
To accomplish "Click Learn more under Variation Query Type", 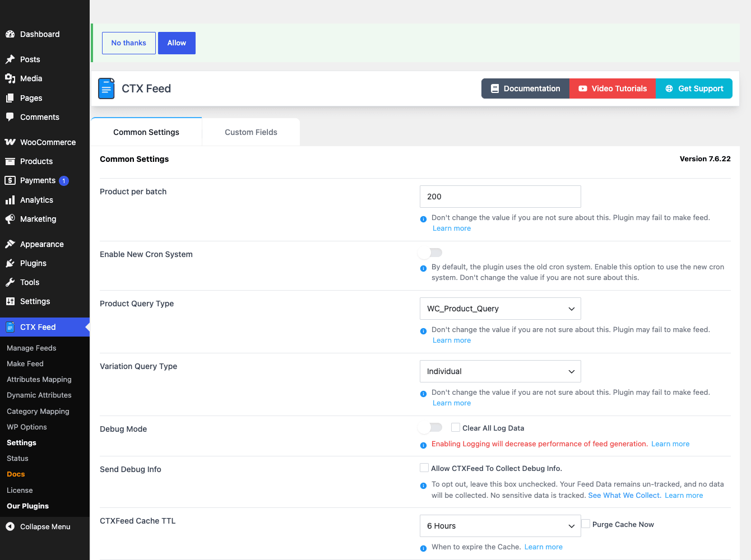I will point(452,403).
